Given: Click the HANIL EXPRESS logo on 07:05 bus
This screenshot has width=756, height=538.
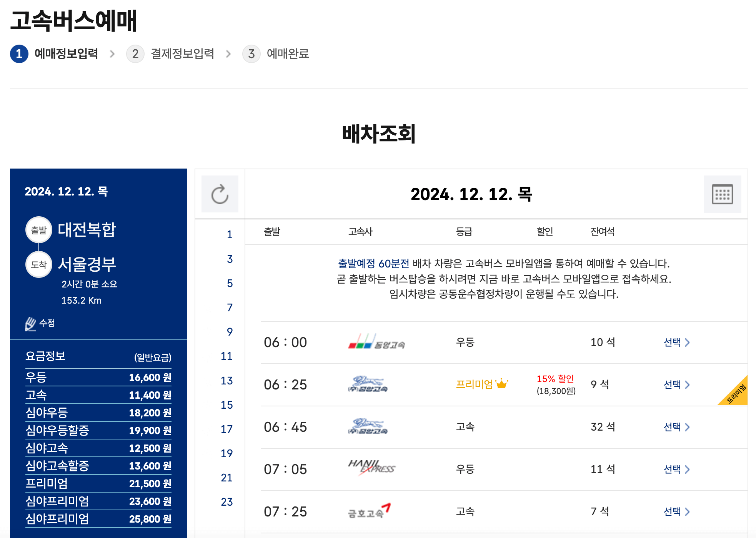Looking at the screenshot, I should [x=371, y=468].
